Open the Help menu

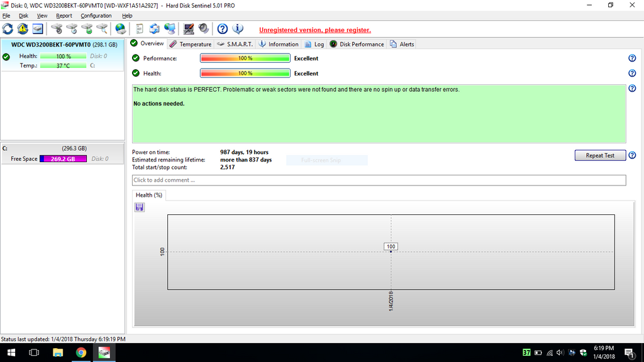pos(127,16)
